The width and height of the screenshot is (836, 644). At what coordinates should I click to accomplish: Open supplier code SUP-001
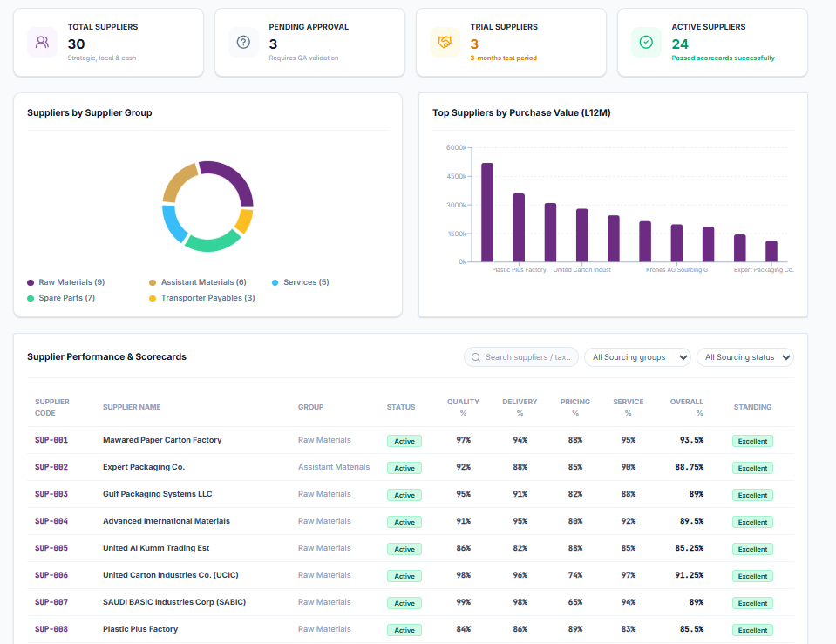51,440
